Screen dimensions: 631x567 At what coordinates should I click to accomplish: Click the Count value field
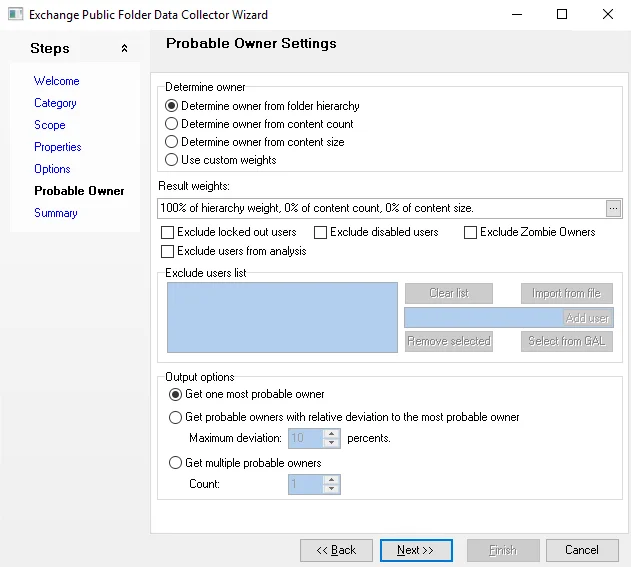(x=305, y=484)
